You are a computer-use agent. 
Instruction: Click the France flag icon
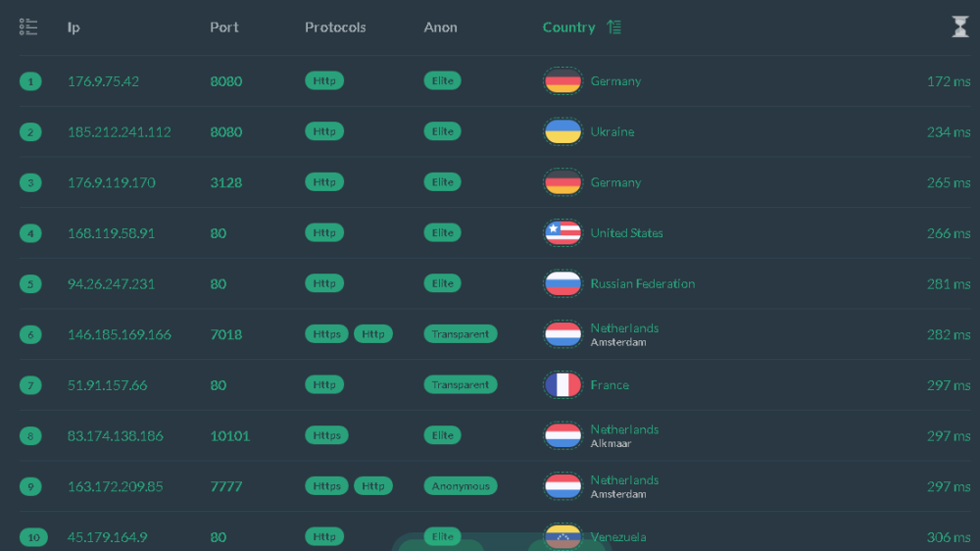coord(563,385)
